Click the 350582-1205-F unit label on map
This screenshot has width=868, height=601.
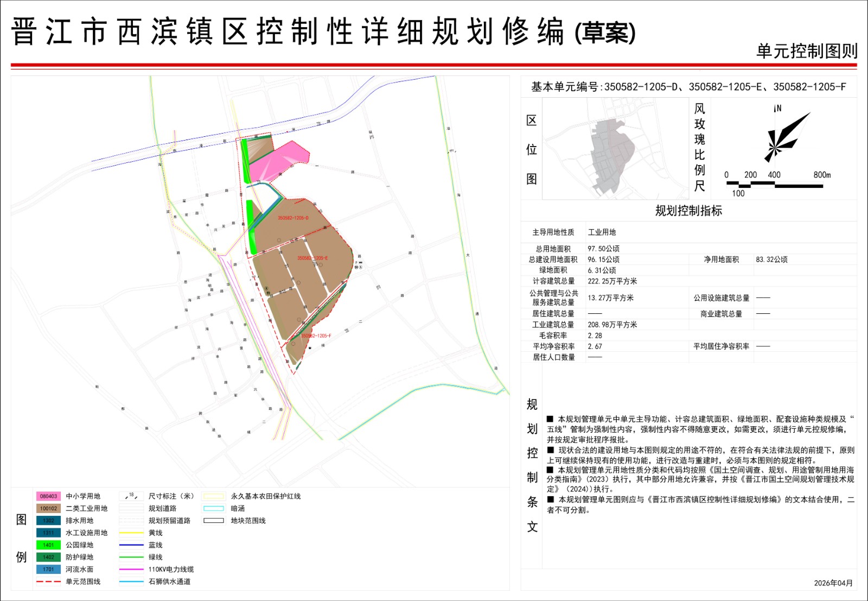click(x=316, y=336)
